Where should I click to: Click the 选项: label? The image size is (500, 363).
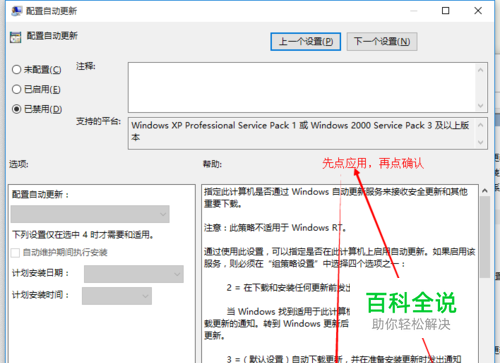tap(19, 164)
